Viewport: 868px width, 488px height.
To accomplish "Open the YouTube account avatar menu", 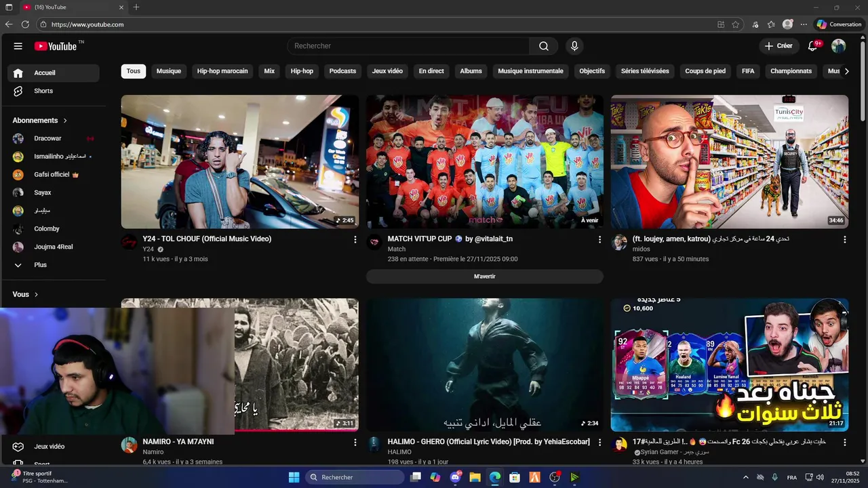I will tap(839, 46).
